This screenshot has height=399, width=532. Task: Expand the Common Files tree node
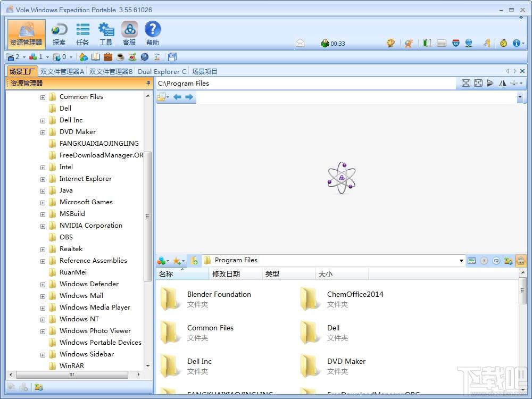click(x=43, y=97)
